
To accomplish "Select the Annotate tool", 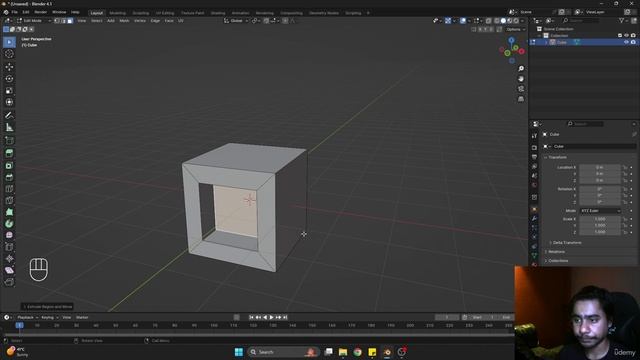I will pos(9,116).
